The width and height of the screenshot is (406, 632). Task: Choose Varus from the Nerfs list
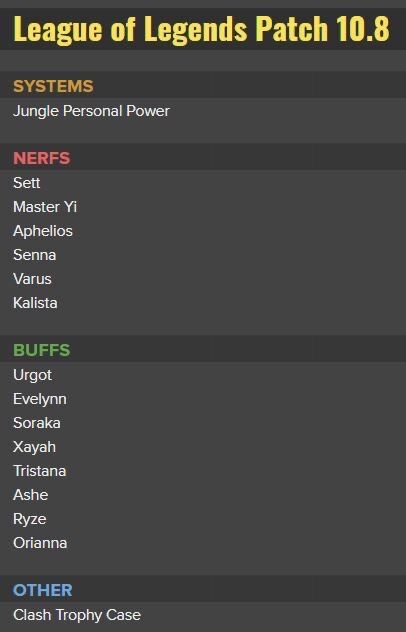click(32, 279)
